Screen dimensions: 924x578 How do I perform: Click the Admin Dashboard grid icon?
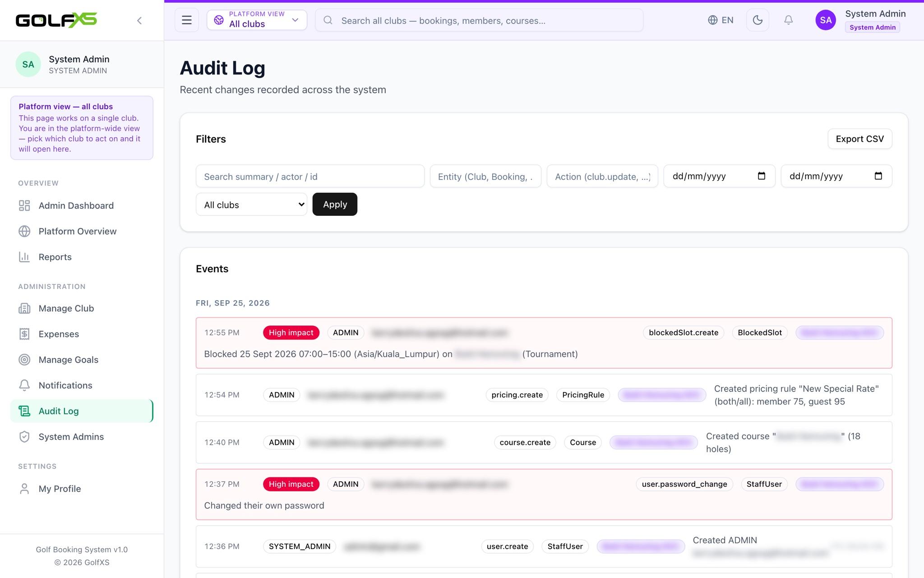click(24, 205)
